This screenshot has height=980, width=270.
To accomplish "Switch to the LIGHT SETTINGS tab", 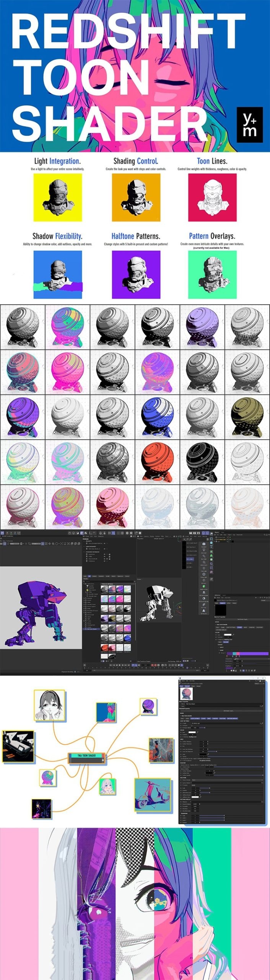I will 195,719.
